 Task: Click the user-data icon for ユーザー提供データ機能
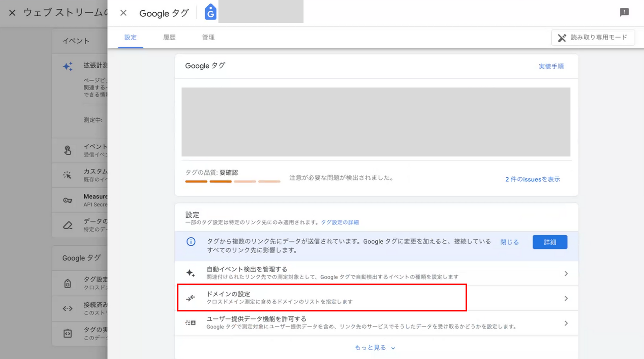point(191,323)
